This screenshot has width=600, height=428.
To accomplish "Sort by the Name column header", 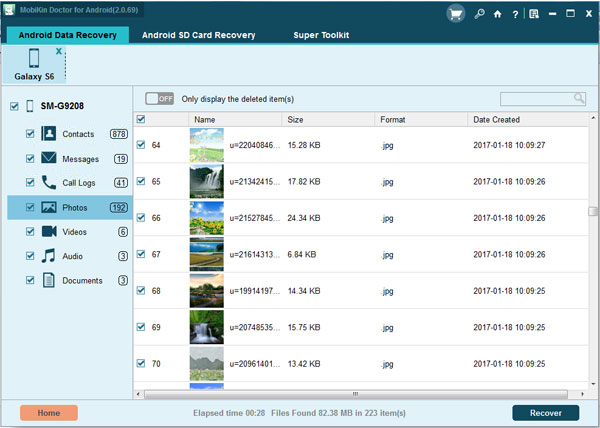I will pos(235,120).
